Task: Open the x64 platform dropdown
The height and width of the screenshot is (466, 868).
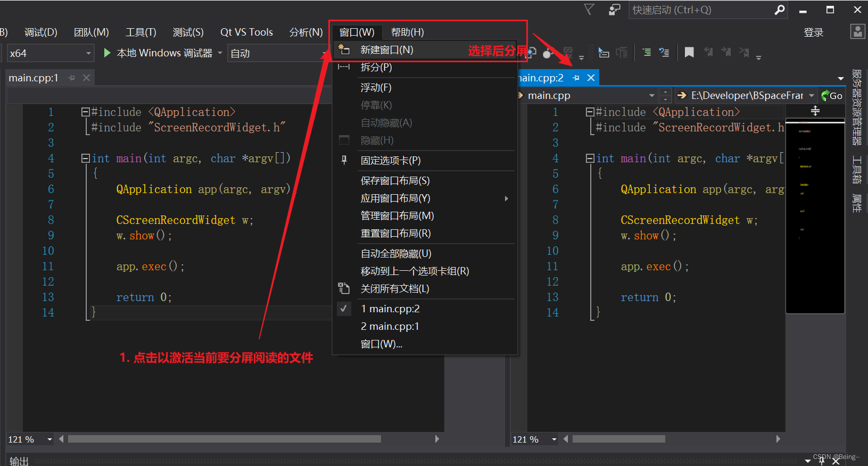Action: pos(51,53)
